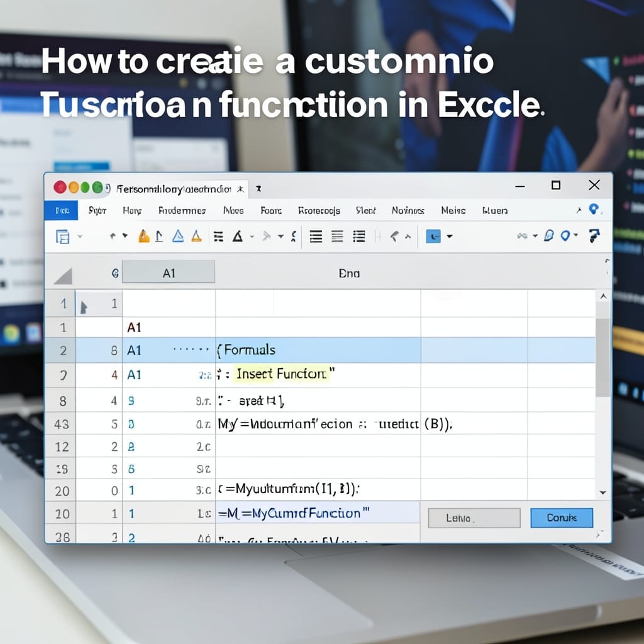Click the vertical scrollbar down arrow
The height and width of the screenshot is (644, 644).
tap(603, 492)
